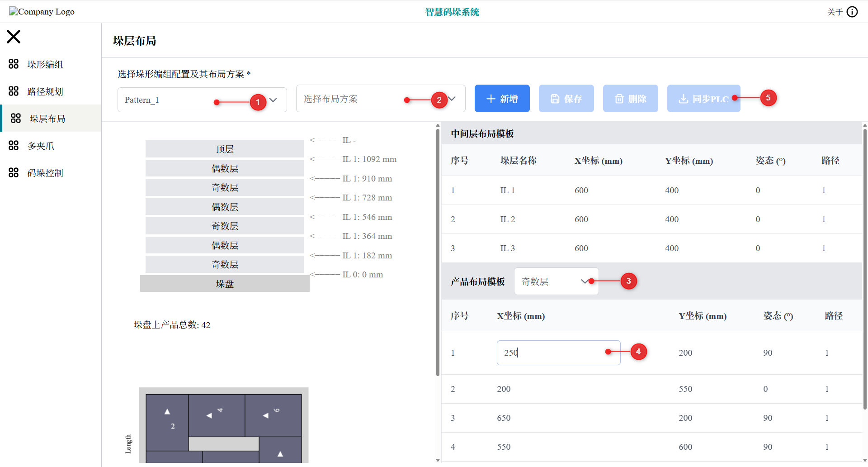This screenshot has width=868, height=467.
Task: Click the 智慧码垛系统 title
Action: 452,12
